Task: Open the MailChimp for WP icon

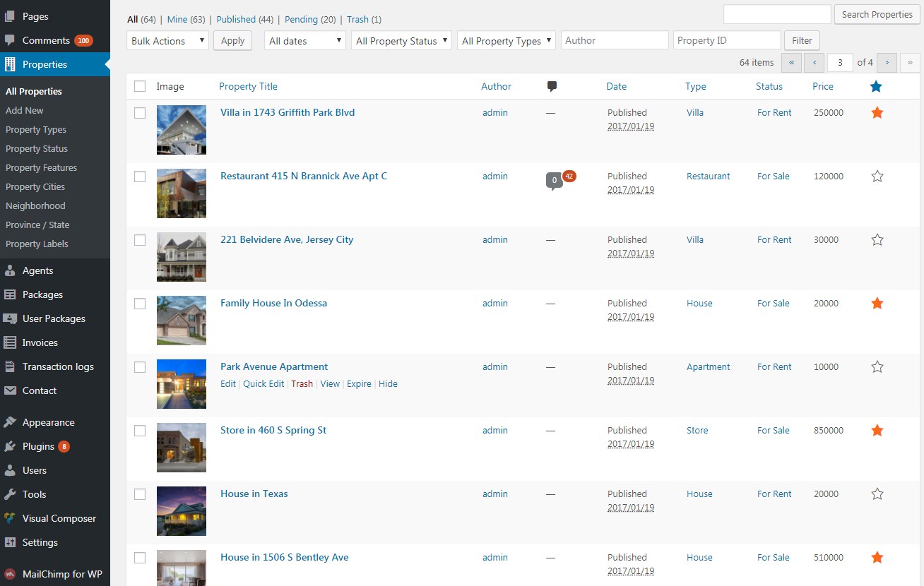Action: pos(10,574)
